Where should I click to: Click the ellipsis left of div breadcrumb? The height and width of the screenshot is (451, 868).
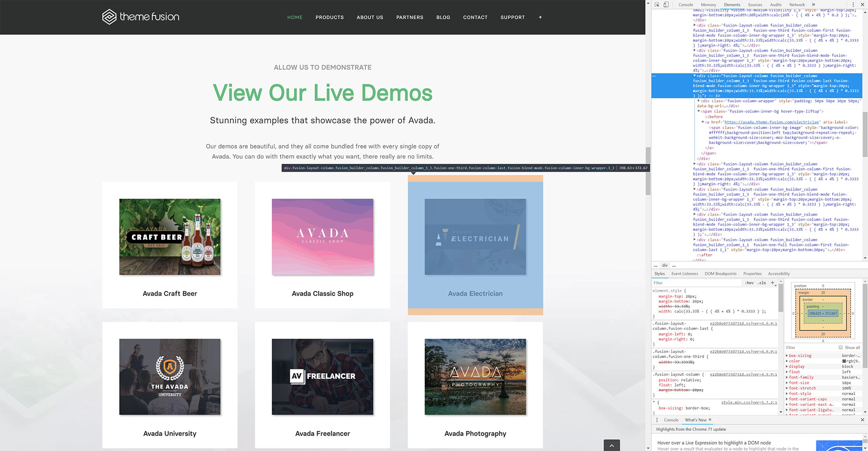point(655,266)
